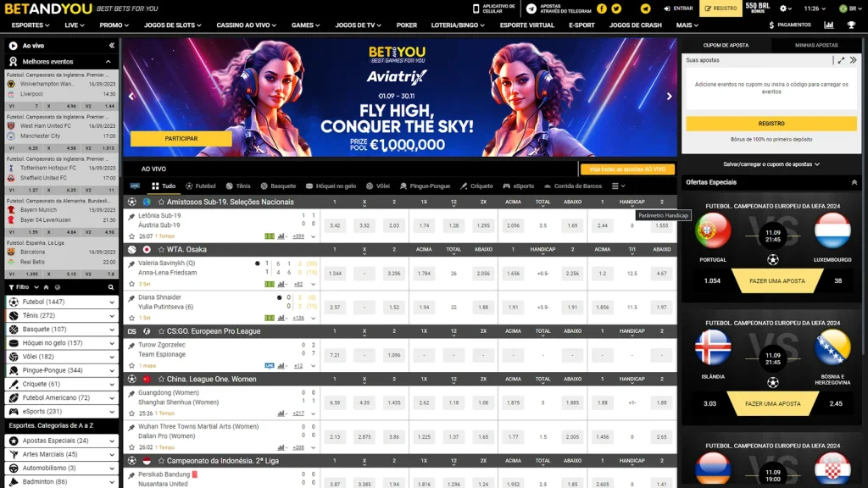Collapse the Ofertas Especiais panel

click(x=854, y=182)
